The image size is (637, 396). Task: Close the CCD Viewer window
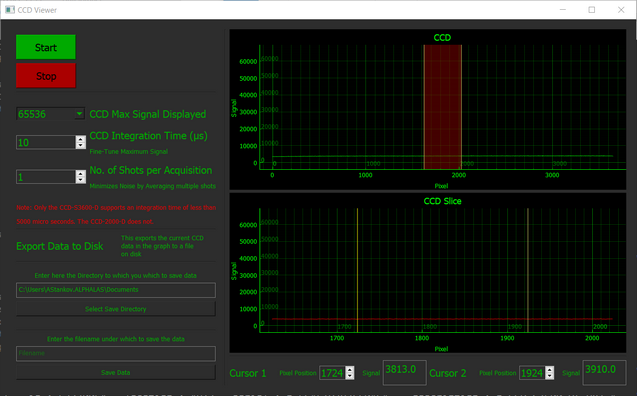click(x=621, y=10)
